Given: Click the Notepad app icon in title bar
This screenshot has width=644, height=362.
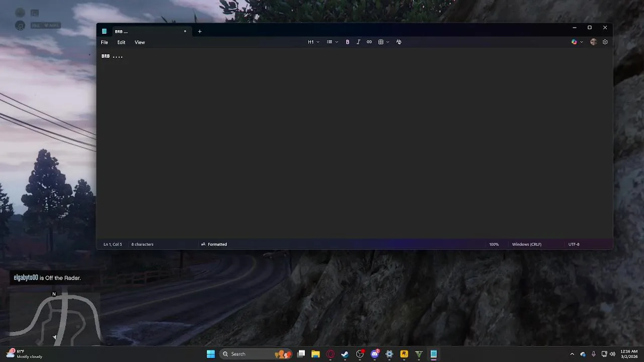Looking at the screenshot, I should pos(105,31).
